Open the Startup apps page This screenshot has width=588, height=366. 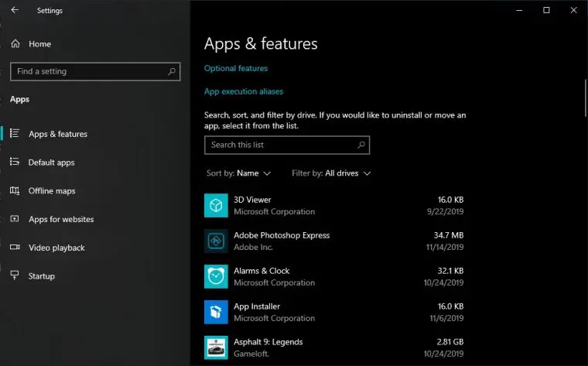(41, 276)
